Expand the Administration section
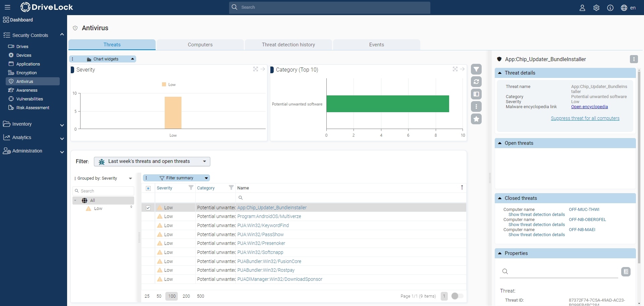Image resolution: width=644 pixels, height=306 pixels. click(62, 151)
